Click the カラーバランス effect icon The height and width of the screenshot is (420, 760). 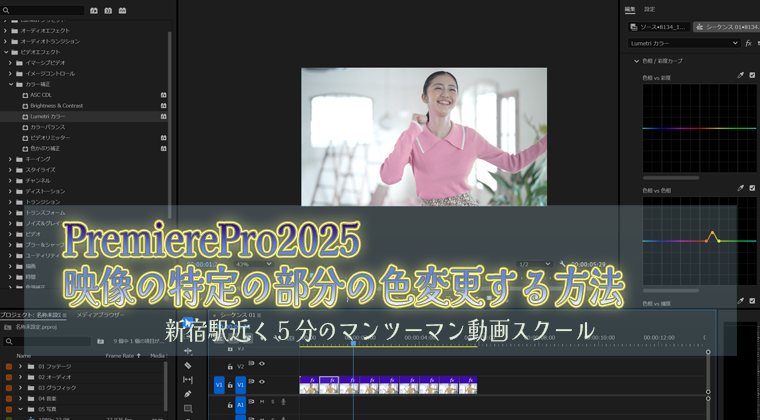tap(25, 127)
